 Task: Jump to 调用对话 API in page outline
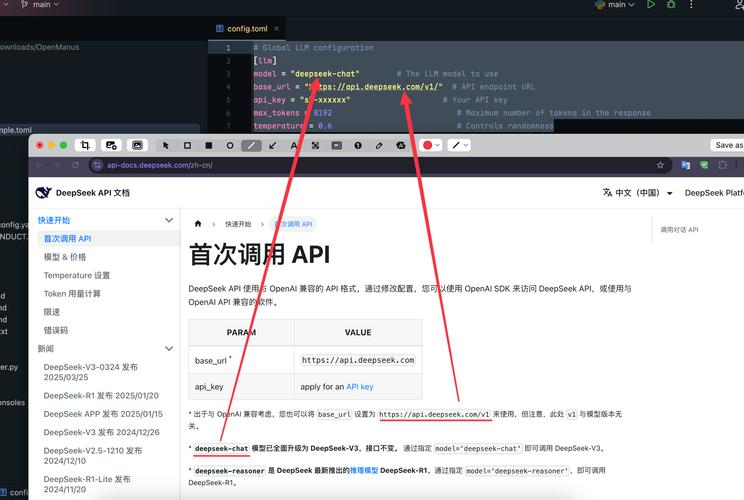click(x=679, y=230)
